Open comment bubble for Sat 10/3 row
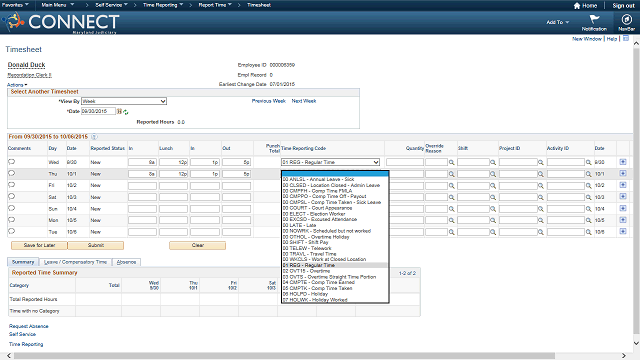Image resolution: width=640 pixels, height=360 pixels. coord(11,196)
